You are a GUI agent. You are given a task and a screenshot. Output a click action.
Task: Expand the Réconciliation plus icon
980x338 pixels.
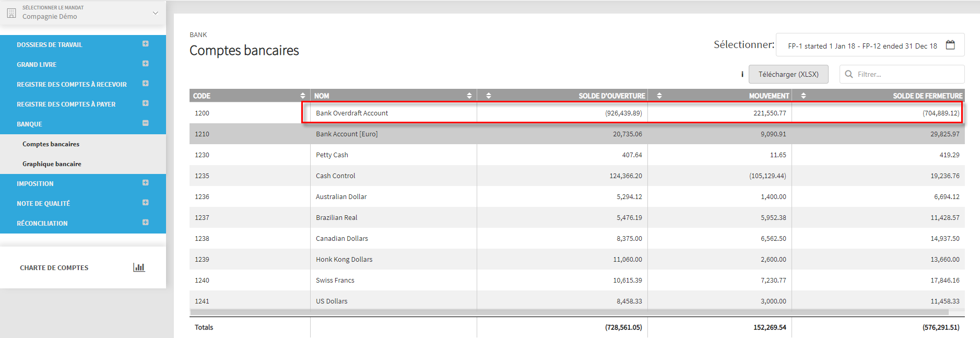[x=145, y=223]
